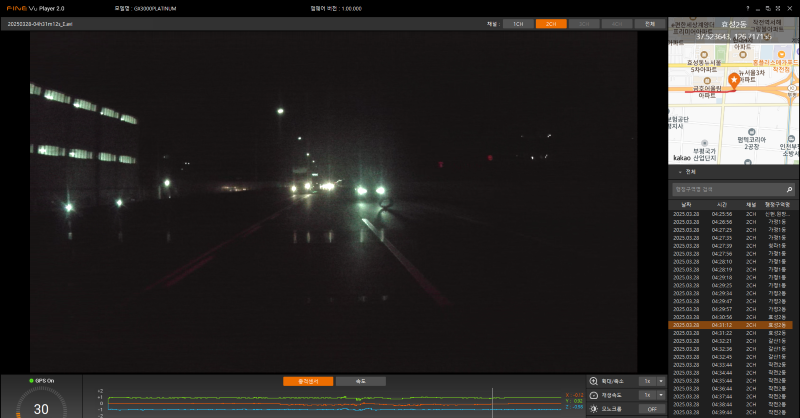This screenshot has height=418, width=800.
Task: Select the recording at 04:28:10
Action: pos(731,262)
